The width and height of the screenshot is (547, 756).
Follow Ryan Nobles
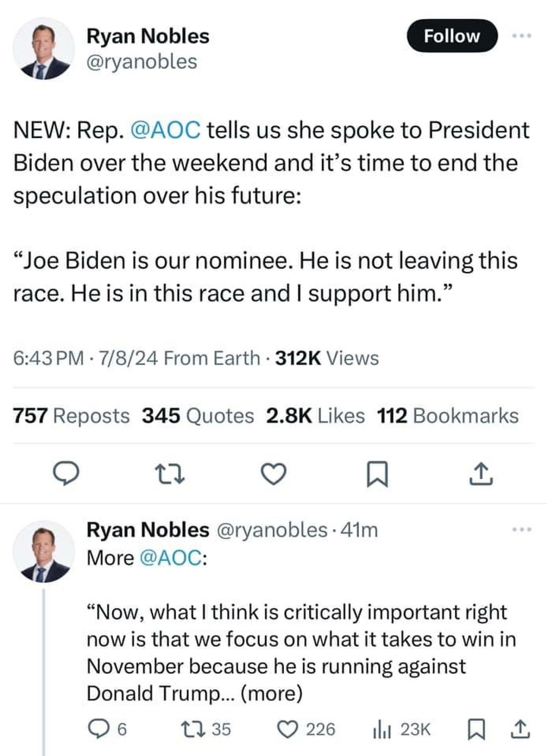(x=452, y=36)
